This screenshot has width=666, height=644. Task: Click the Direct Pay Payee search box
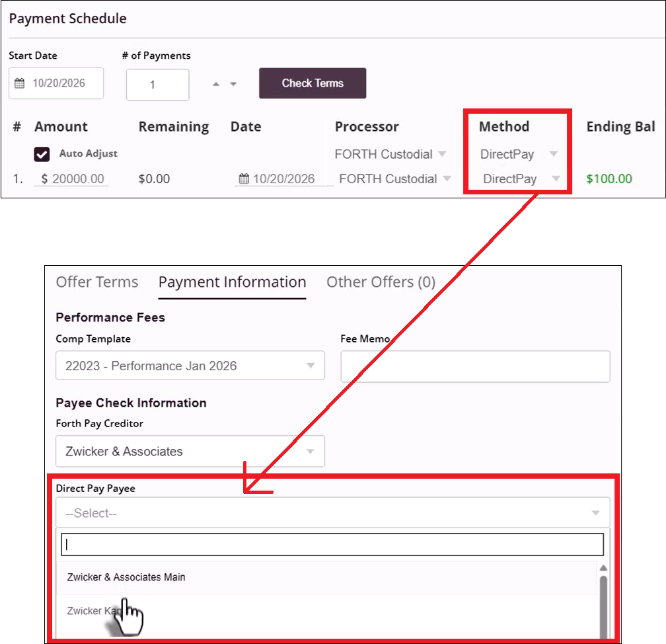point(332,545)
